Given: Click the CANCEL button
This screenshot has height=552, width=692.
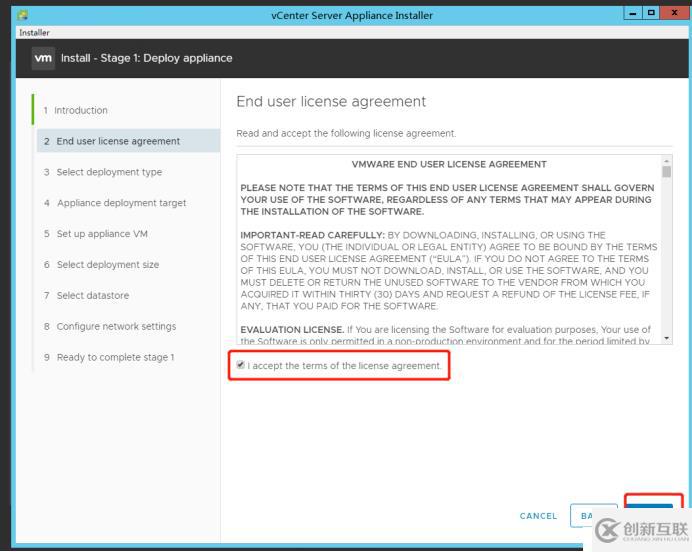Looking at the screenshot, I should point(538,516).
